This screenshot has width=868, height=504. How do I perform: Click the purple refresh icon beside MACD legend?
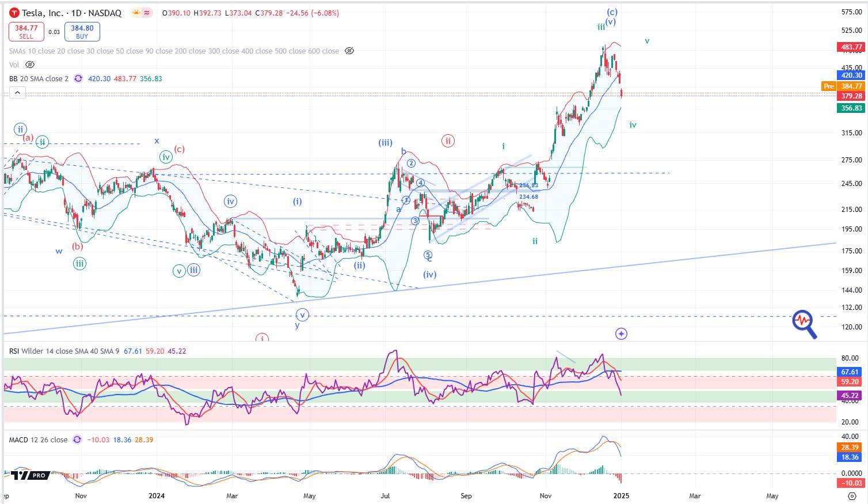[x=78, y=439]
